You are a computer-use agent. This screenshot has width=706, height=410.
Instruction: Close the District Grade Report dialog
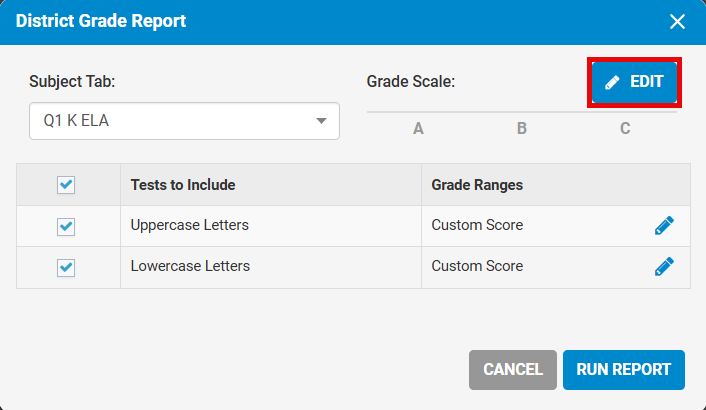click(677, 22)
